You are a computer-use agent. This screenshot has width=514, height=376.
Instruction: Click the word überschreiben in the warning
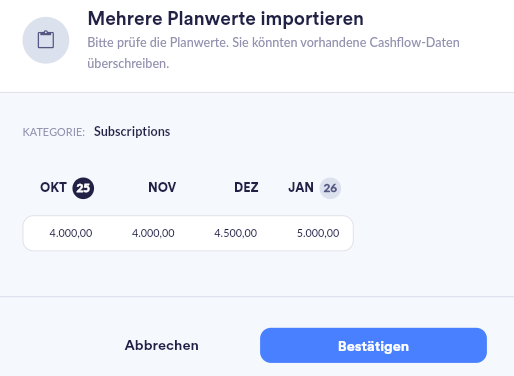pyautogui.click(x=126, y=63)
